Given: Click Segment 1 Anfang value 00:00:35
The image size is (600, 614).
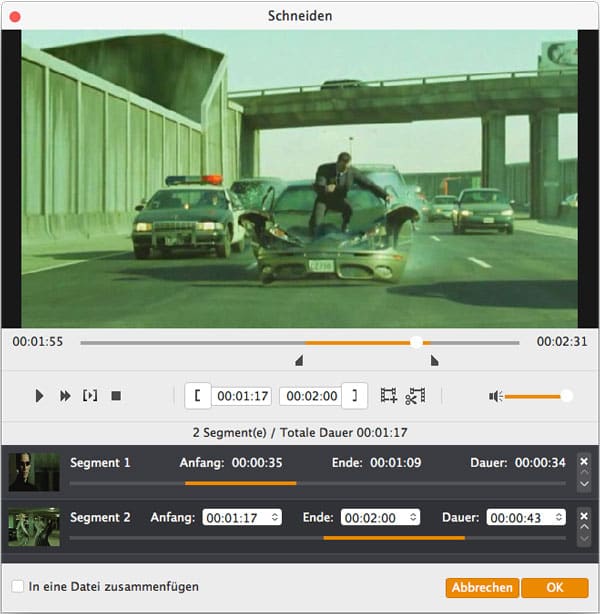Looking at the screenshot, I should (x=257, y=463).
